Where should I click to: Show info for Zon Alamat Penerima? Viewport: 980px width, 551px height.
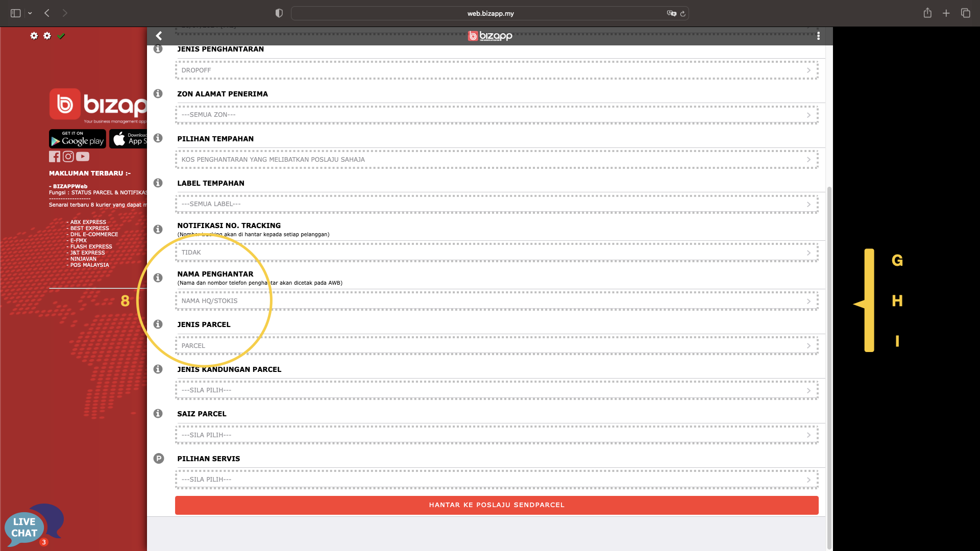click(158, 93)
